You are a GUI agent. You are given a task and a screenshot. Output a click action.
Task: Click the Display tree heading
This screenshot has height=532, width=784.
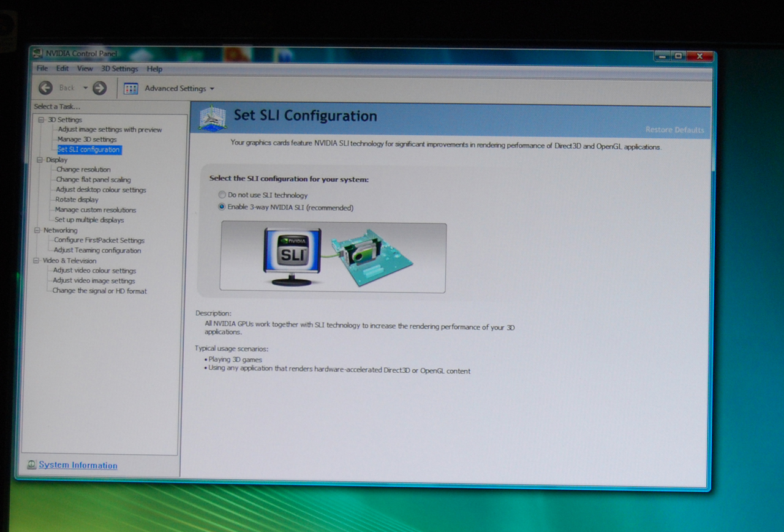coord(57,160)
